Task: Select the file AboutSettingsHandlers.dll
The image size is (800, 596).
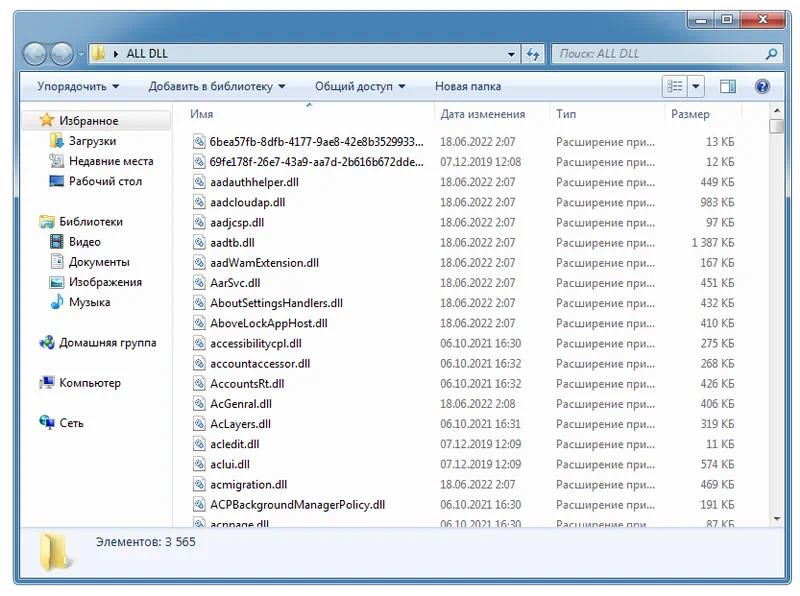Action: click(x=276, y=303)
